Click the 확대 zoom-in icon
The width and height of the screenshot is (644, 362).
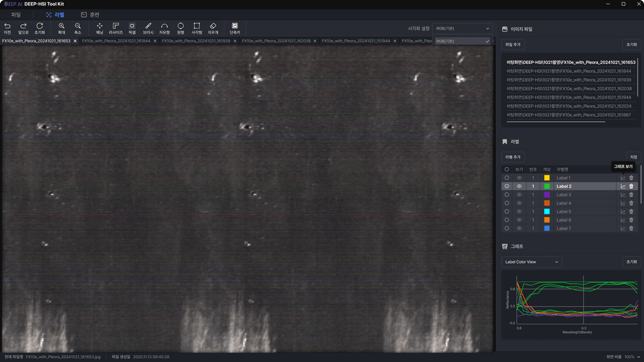pos(62,28)
